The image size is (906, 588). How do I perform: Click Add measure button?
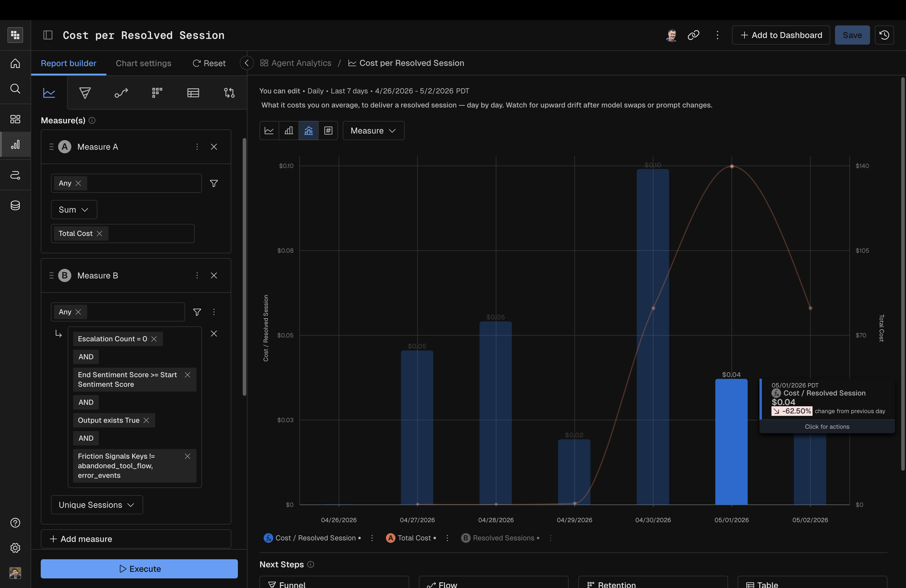pyautogui.click(x=136, y=539)
